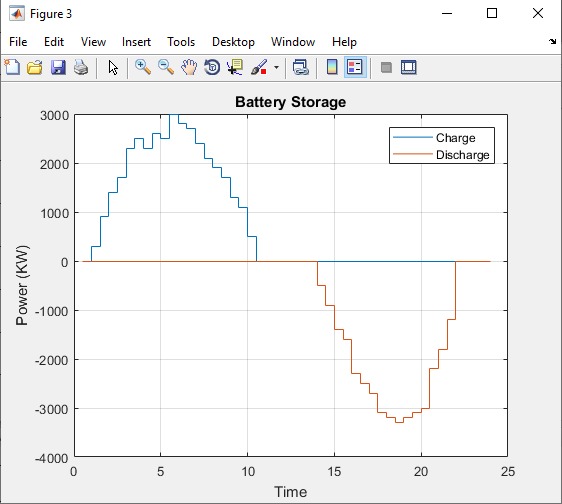Viewport: 562px width, 504px height.
Task: Save the figure using the floppy icon
Action: pyautogui.click(x=58, y=67)
